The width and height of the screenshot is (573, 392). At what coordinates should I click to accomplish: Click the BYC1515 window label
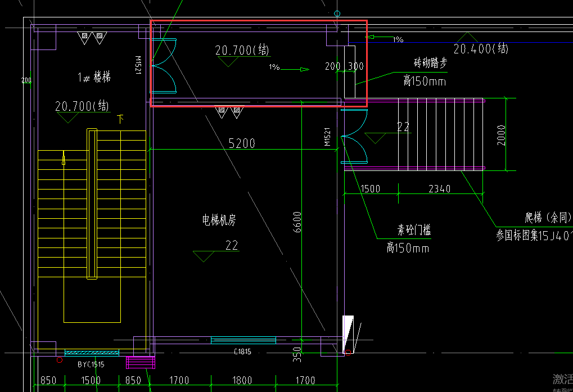tap(91, 364)
